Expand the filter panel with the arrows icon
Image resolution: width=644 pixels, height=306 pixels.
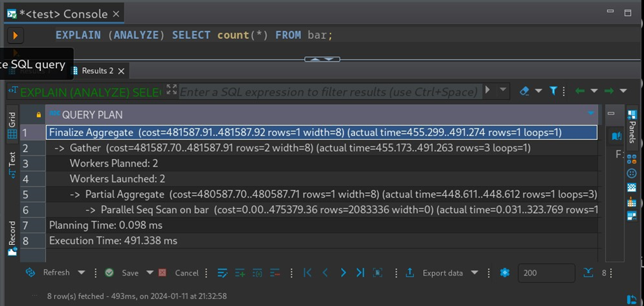(x=172, y=90)
